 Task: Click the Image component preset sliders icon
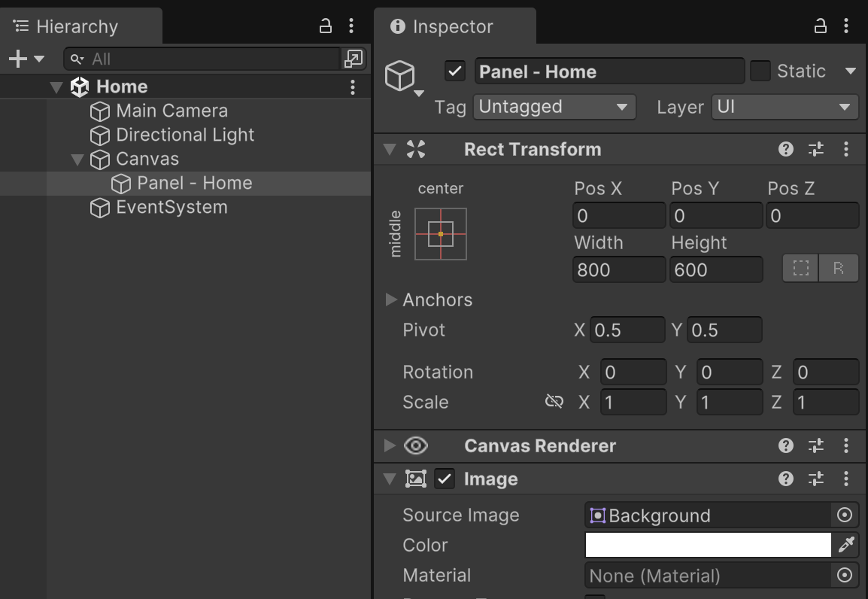pos(816,479)
